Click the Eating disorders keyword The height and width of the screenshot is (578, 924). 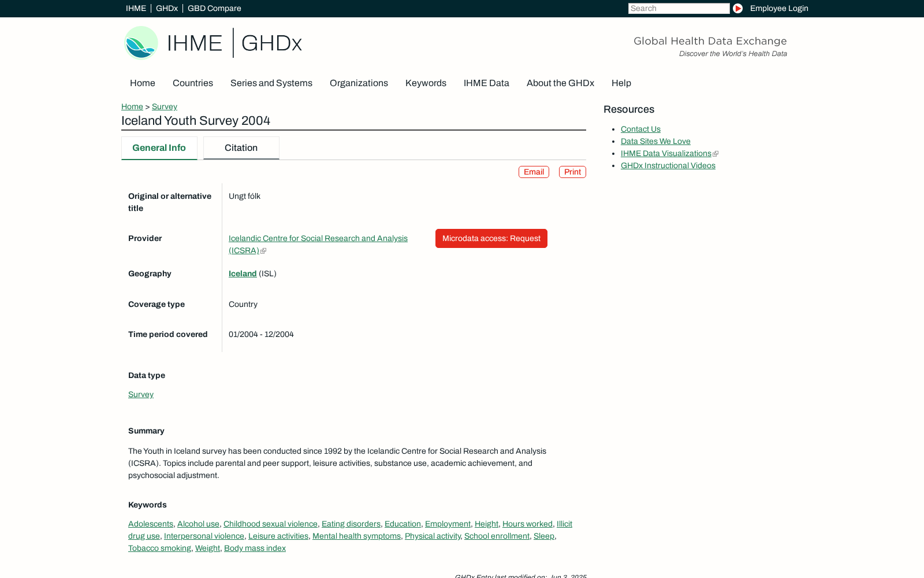click(x=351, y=524)
